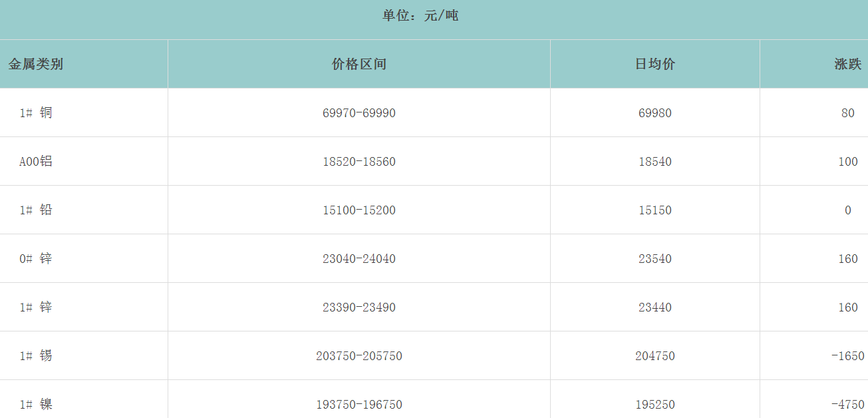The width and height of the screenshot is (868, 418).
Task: Select the aluminum change value 100
Action: pos(847,162)
